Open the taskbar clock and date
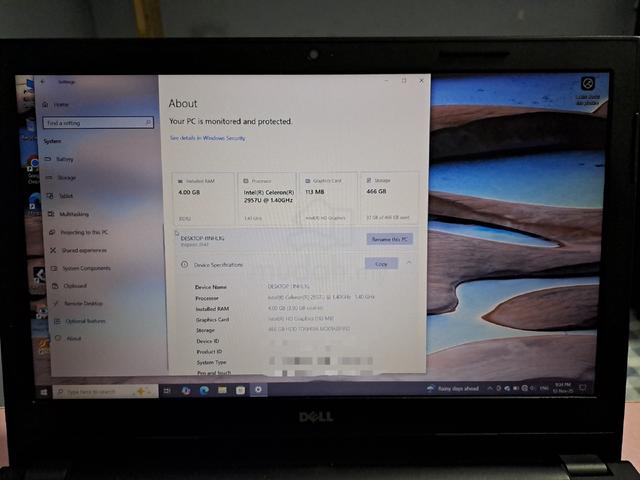The height and width of the screenshot is (480, 640). pyautogui.click(x=563, y=388)
